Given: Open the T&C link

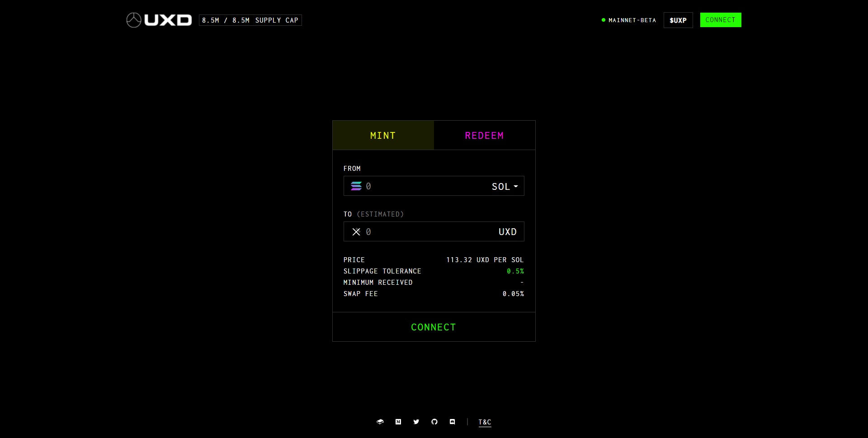Looking at the screenshot, I should 485,422.
